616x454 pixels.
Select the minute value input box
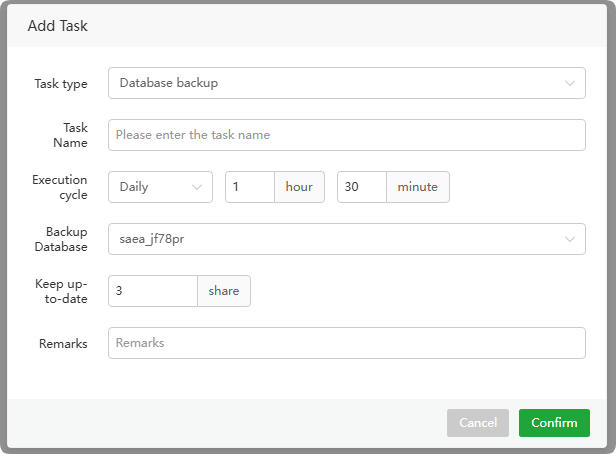click(x=361, y=187)
